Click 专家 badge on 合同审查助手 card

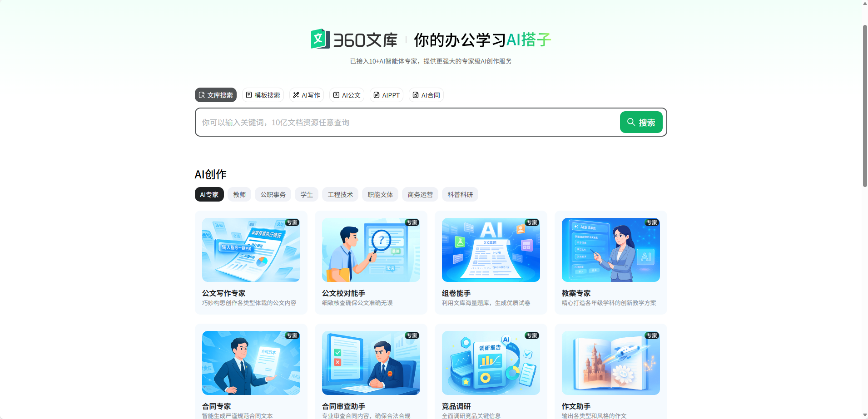point(412,335)
